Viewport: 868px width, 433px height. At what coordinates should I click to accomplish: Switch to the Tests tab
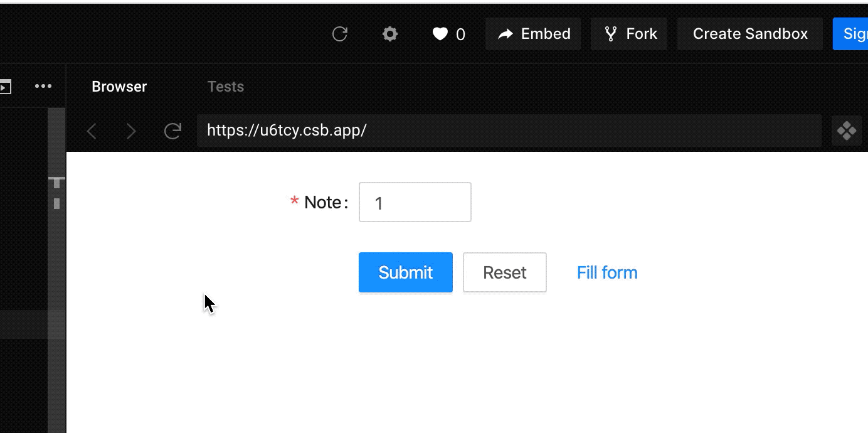pos(225,86)
